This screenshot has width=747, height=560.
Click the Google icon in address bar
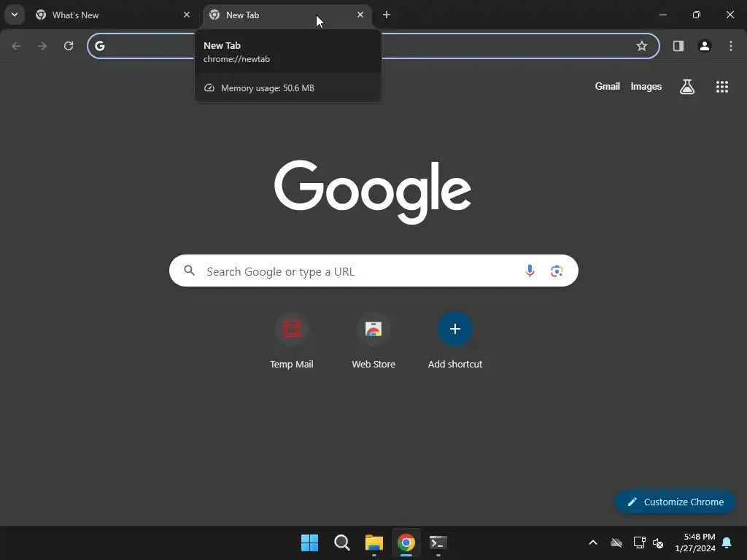[99, 46]
